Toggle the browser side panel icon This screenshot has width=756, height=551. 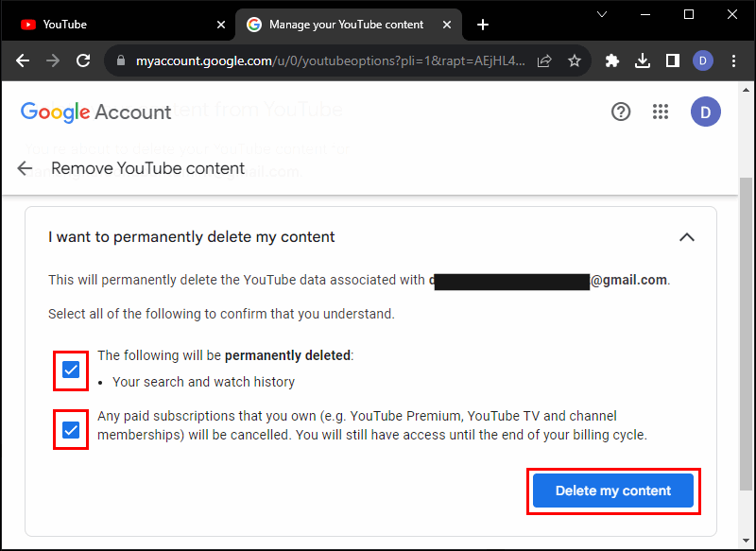click(673, 61)
